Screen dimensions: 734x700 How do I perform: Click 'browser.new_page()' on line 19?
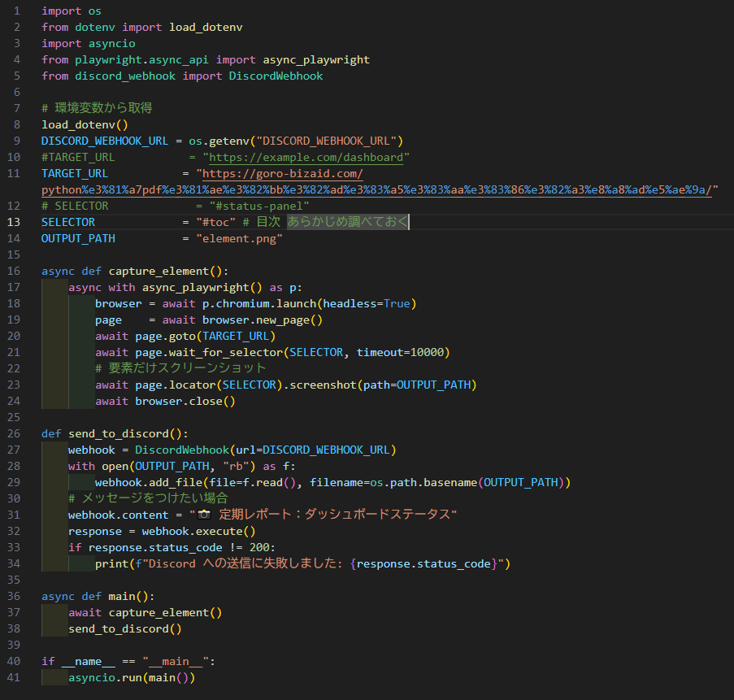click(262, 320)
